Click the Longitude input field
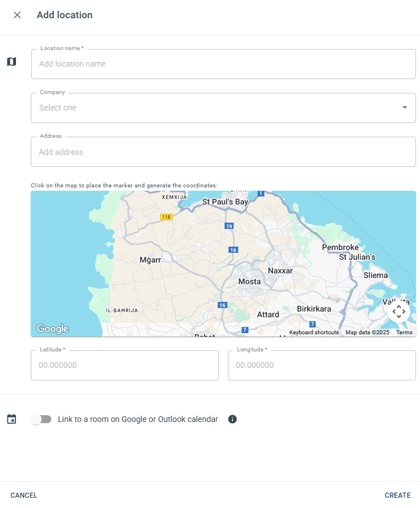The height and width of the screenshot is (508, 420). [322, 365]
